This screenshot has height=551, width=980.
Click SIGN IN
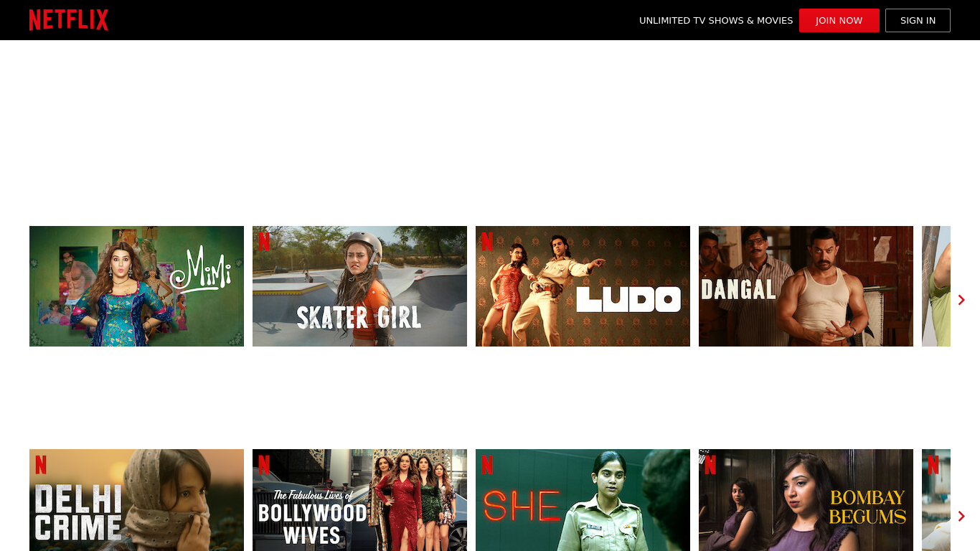tap(918, 20)
